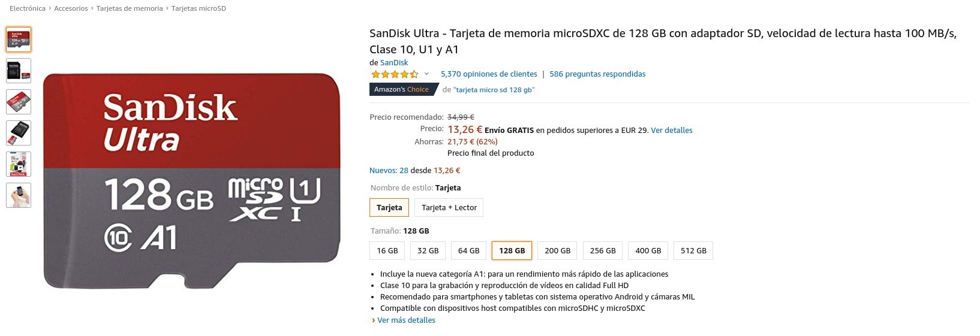Choose the Tarjeta style option
Screen dimensions: 980x336
389,208
